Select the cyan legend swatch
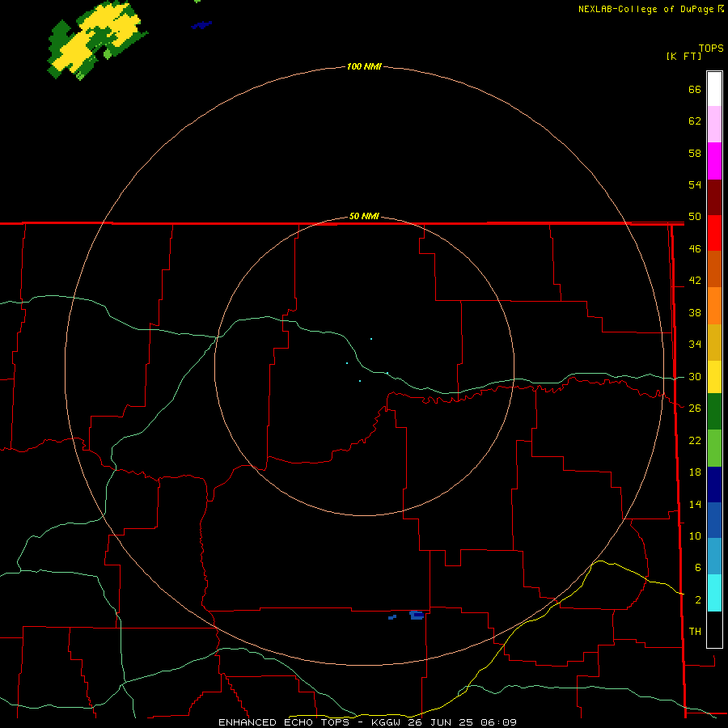Image resolution: width=728 pixels, height=728 pixels. point(714,592)
